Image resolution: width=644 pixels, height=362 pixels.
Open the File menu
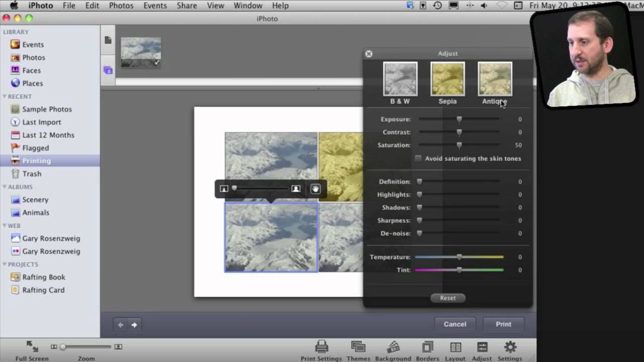point(69,6)
